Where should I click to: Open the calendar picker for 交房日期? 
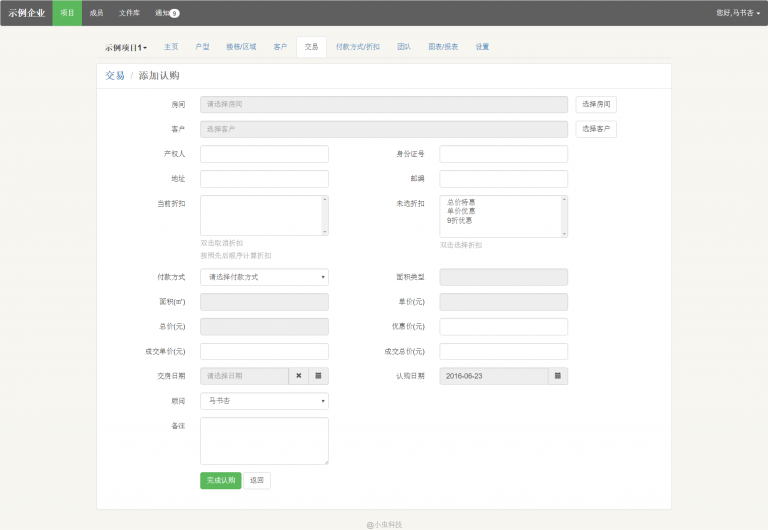pyautogui.click(x=318, y=376)
